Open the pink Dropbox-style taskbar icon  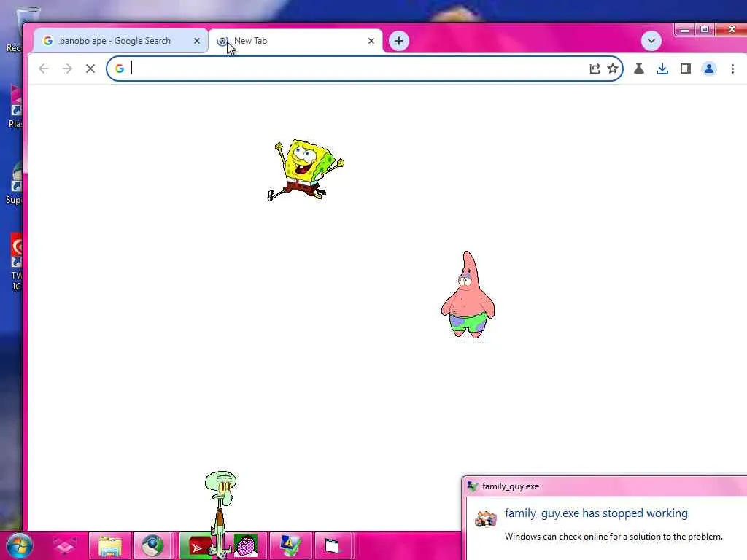(x=64, y=545)
